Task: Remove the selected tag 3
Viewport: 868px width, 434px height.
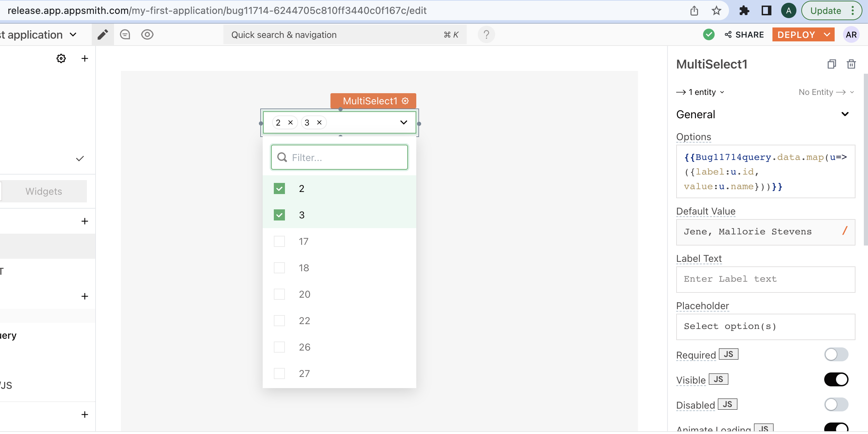Action: 319,122
